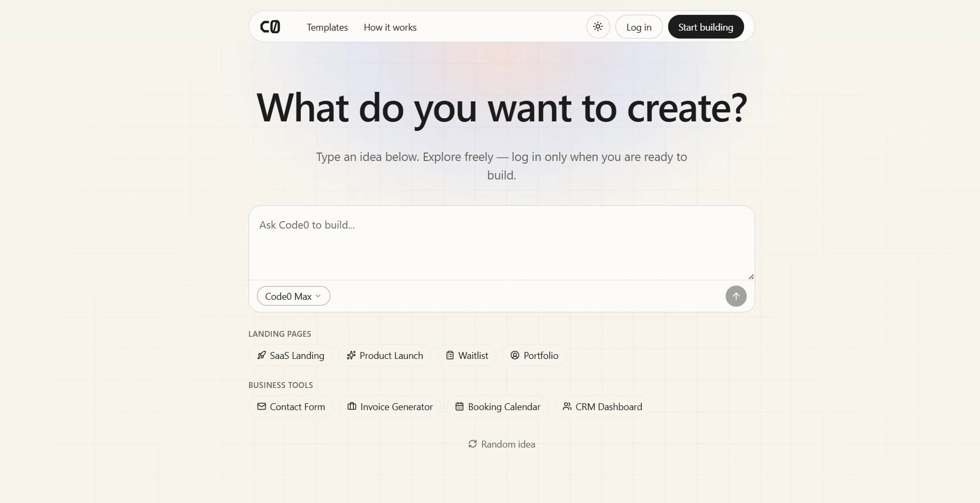The width and height of the screenshot is (980, 503).
Task: Expand the model selector chevron
Action: point(318,296)
